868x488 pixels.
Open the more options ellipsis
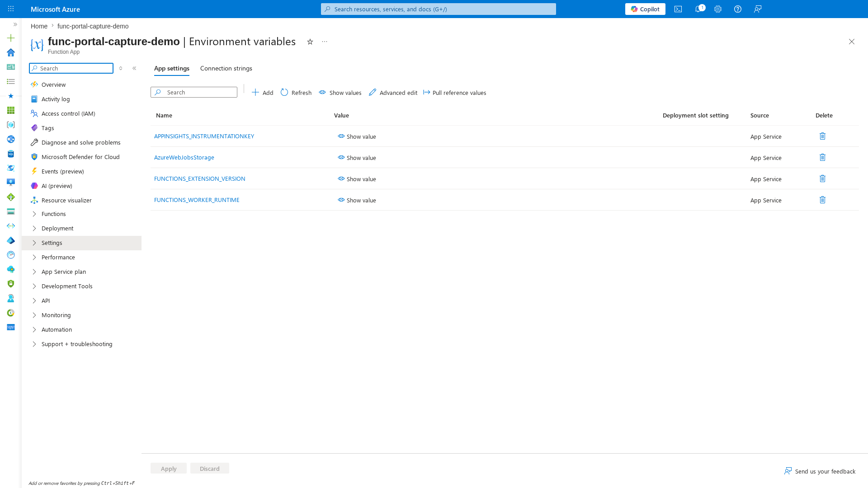point(325,42)
